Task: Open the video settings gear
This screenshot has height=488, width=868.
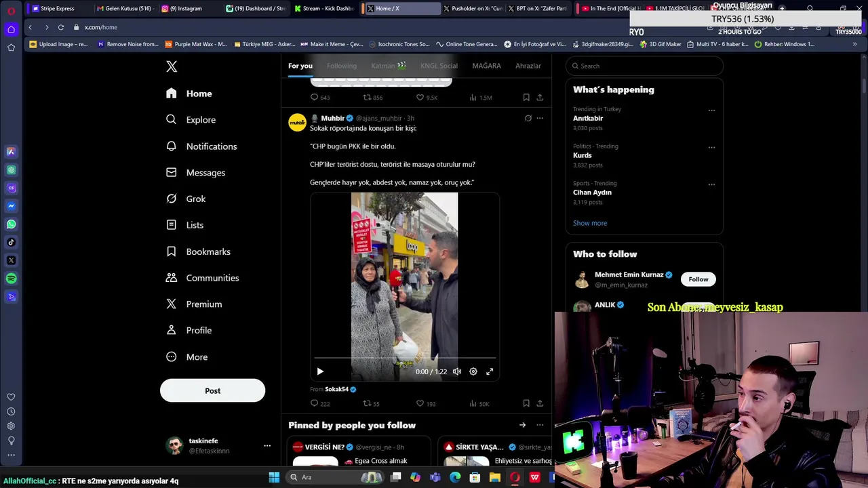Action: click(x=473, y=371)
